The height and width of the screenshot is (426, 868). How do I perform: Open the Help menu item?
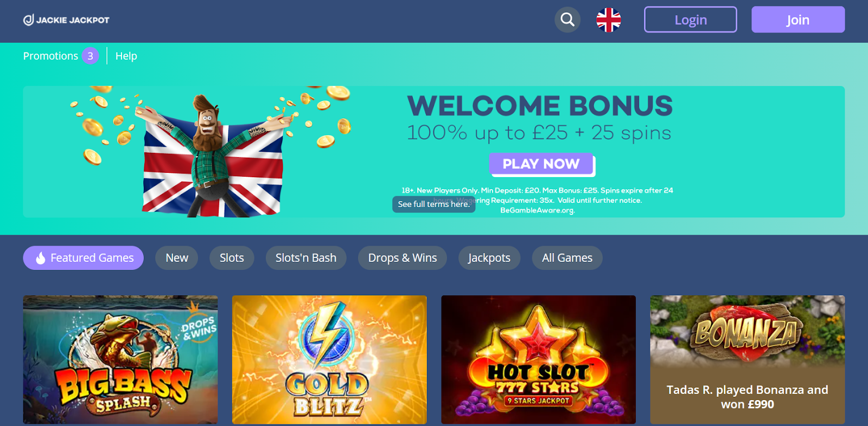tap(126, 56)
